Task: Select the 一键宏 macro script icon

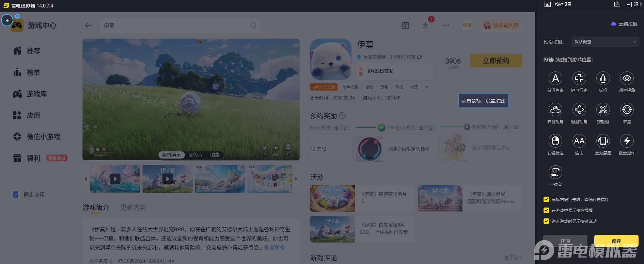Action: pos(555,172)
